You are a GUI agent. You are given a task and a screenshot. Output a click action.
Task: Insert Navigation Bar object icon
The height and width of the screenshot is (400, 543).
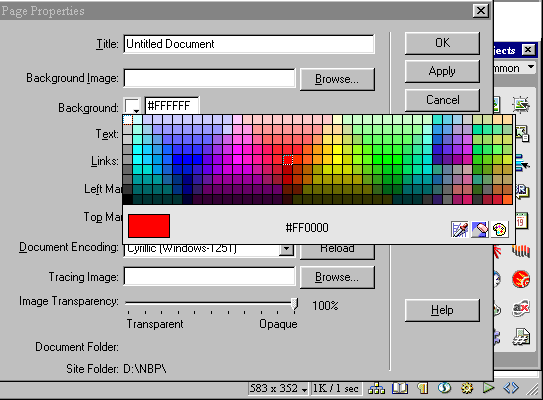coord(522,163)
